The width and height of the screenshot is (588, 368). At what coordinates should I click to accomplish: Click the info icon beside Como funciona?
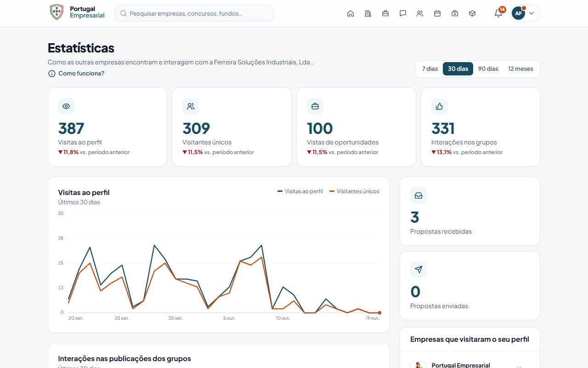click(52, 74)
